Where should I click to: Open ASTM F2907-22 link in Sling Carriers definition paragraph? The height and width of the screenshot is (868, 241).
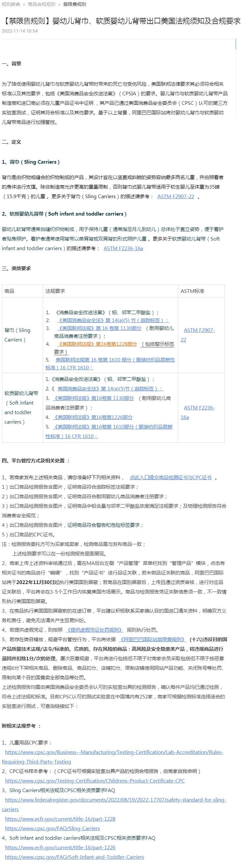[176, 197]
